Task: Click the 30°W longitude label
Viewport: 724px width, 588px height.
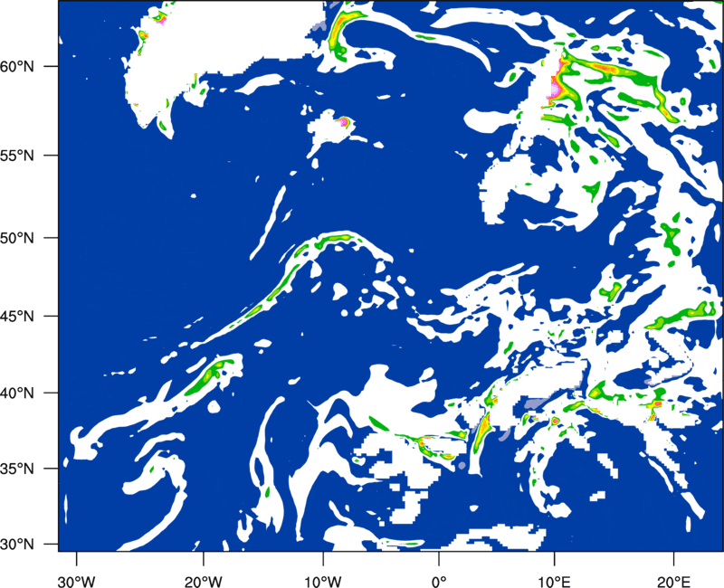Action: coord(76,581)
